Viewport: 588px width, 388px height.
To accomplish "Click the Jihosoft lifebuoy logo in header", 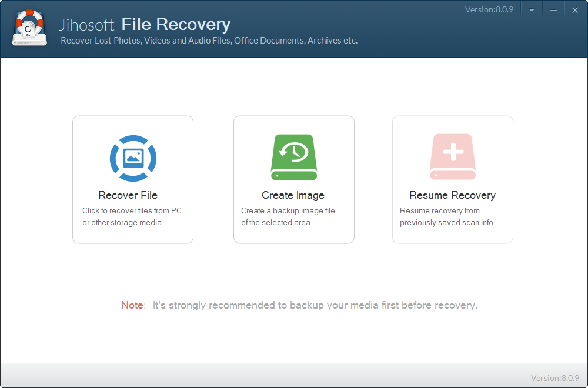I will click(29, 28).
